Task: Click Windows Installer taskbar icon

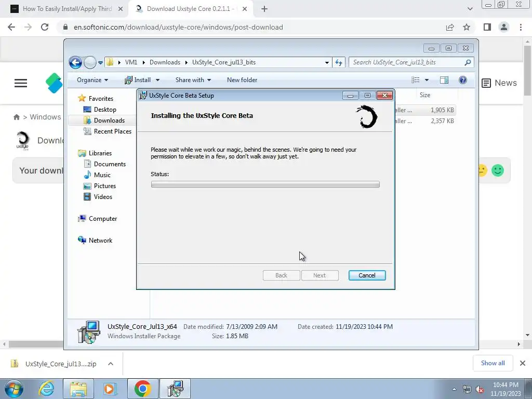Action: (x=175, y=389)
